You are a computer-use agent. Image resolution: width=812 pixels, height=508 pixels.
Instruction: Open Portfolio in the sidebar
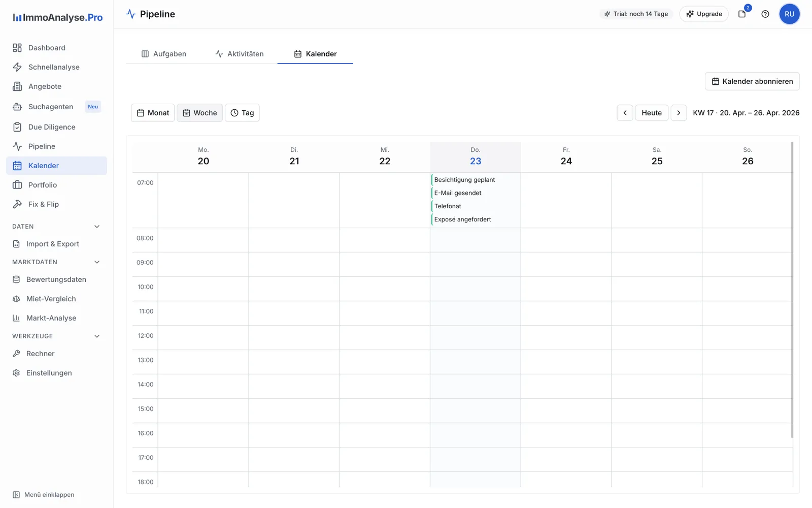[x=56, y=185]
